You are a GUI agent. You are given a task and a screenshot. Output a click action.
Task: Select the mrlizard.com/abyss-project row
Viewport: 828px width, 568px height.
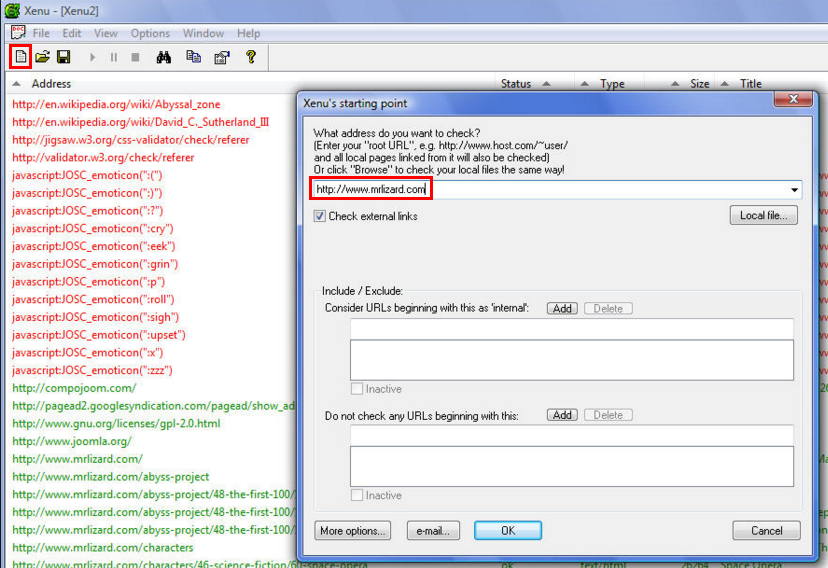(111, 477)
